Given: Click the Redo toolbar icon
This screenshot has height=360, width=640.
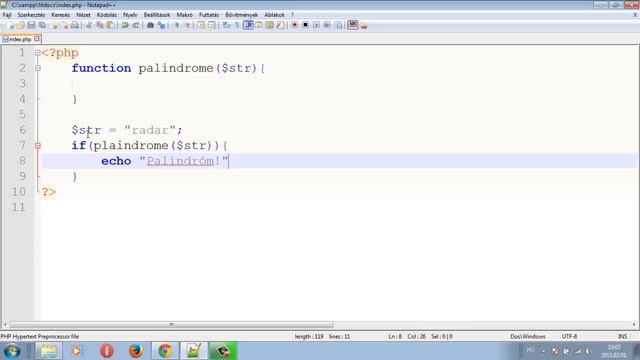Looking at the screenshot, I should 136,25.
